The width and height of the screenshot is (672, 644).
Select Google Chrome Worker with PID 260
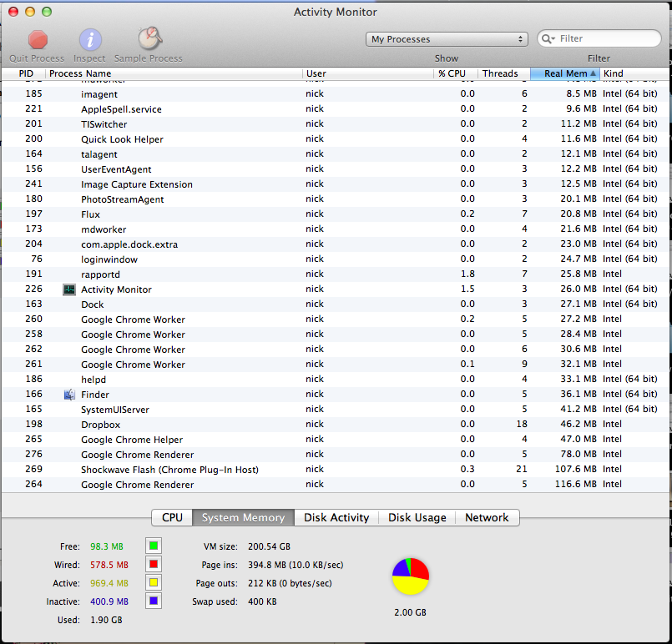pyautogui.click(x=336, y=319)
